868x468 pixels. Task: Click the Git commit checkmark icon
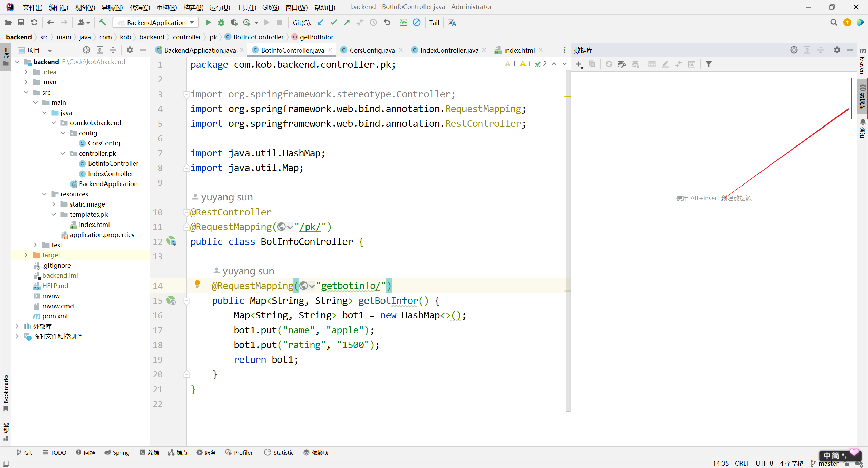click(334, 23)
